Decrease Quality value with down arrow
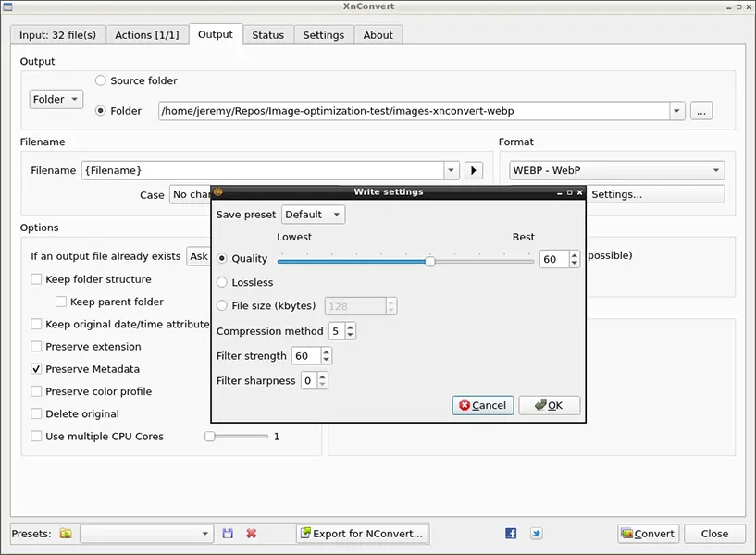 (575, 263)
